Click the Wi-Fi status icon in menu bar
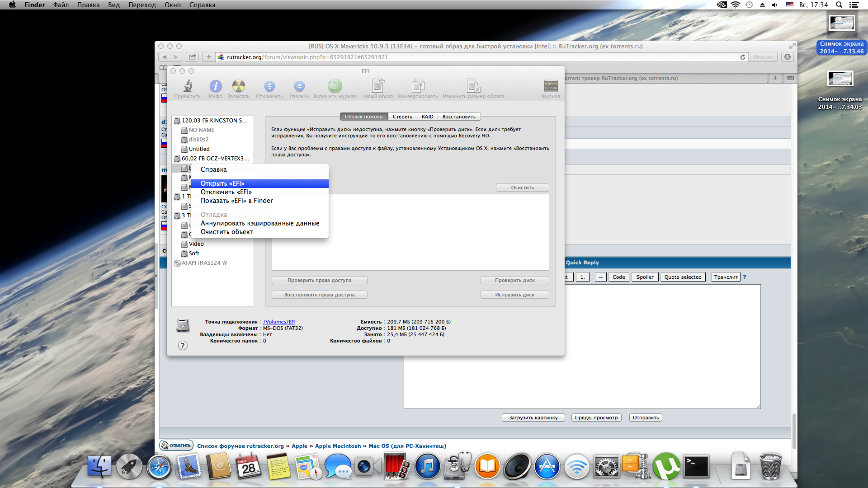The image size is (868, 488). coord(736,5)
